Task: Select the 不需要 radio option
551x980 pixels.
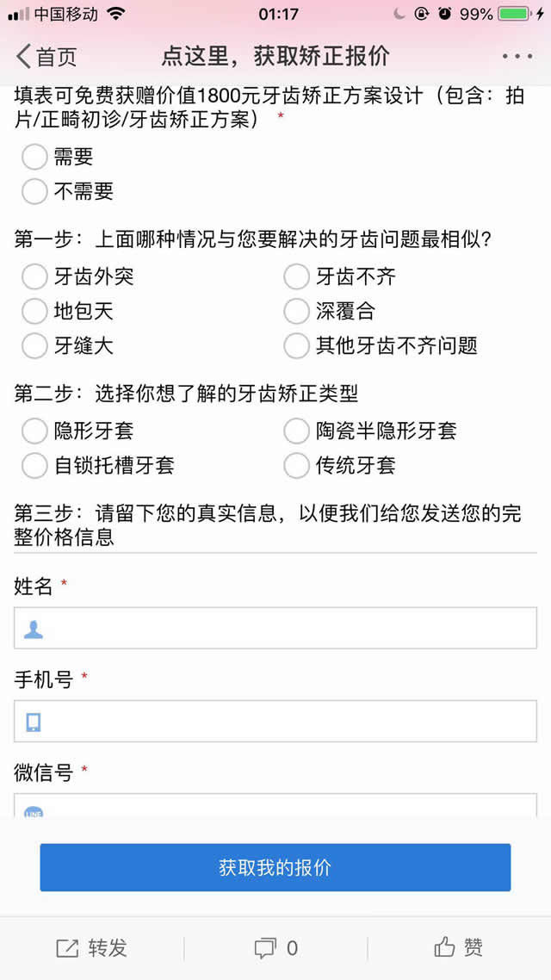Action: 34,191
